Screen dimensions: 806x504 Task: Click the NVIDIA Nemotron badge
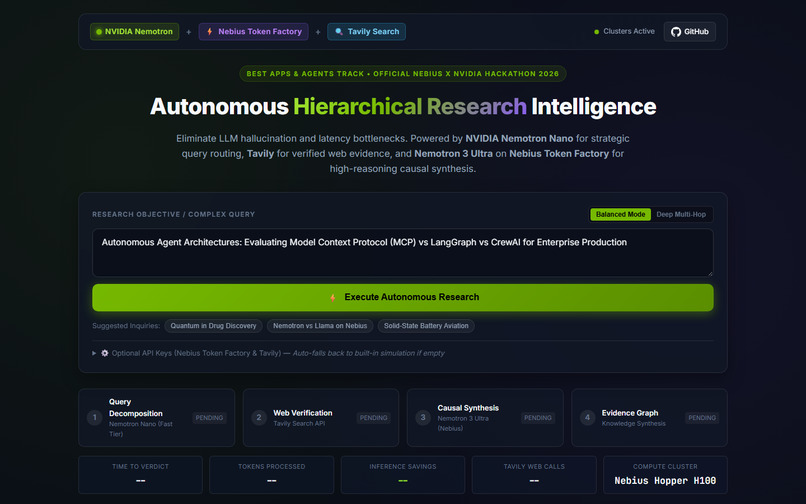tap(135, 31)
